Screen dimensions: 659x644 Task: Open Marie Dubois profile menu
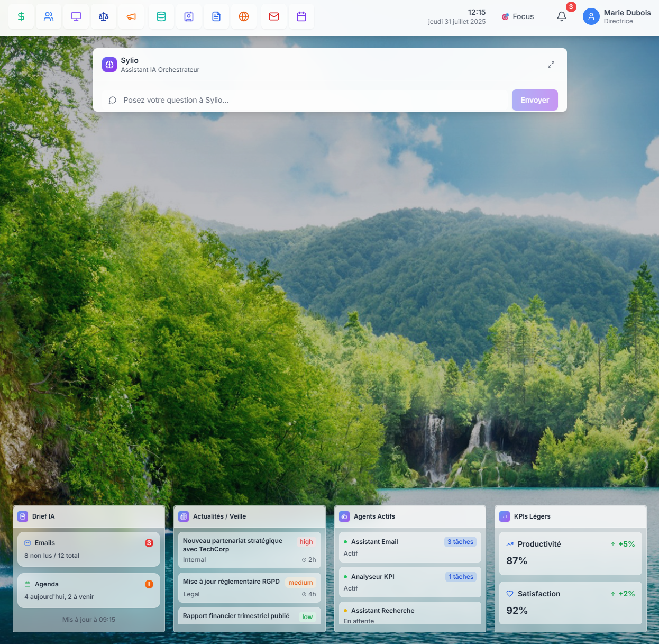[x=617, y=16]
